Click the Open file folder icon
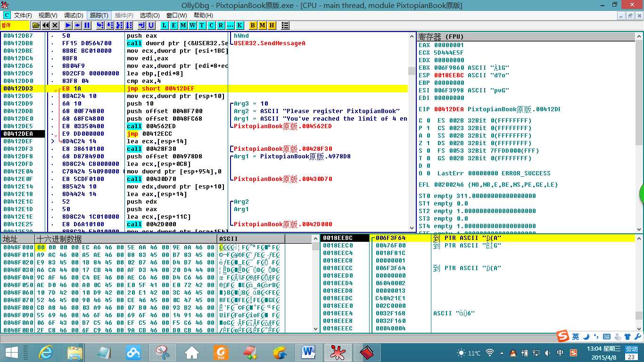The image size is (644, 362). tap(36, 25)
